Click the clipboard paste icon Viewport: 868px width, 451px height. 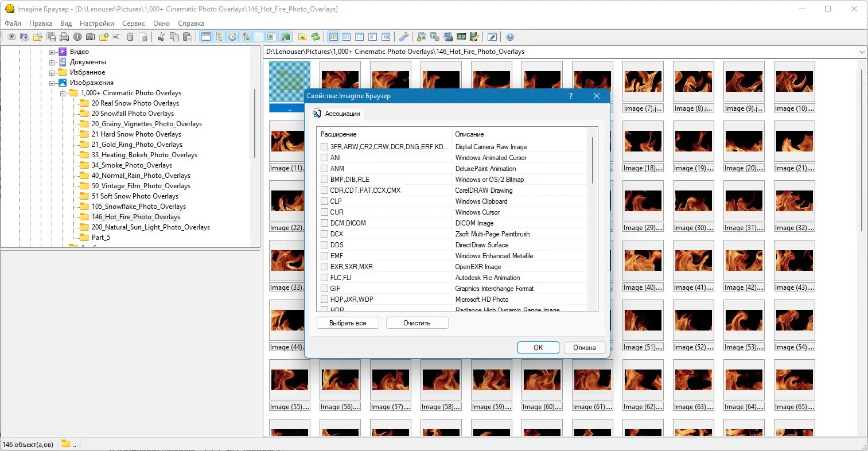pyautogui.click(x=188, y=37)
